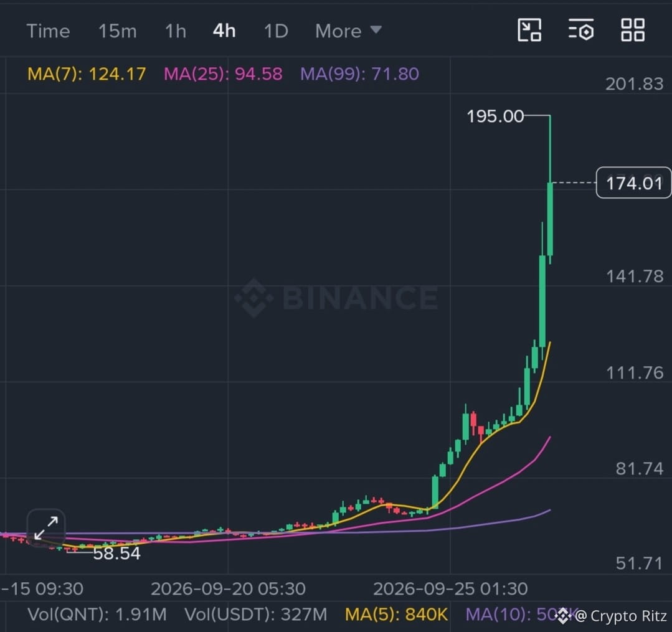Switch to the 4h timeframe
The height and width of the screenshot is (632, 672).
tap(224, 31)
